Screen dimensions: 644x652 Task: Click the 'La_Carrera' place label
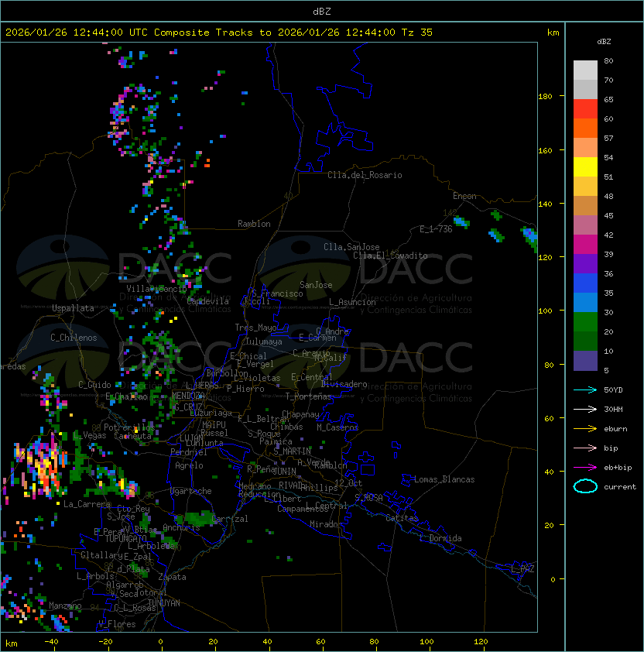[x=87, y=504]
